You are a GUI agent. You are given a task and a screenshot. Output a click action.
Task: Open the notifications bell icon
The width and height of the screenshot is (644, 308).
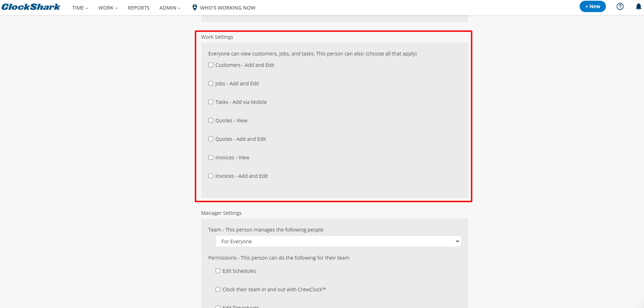pos(639,6)
